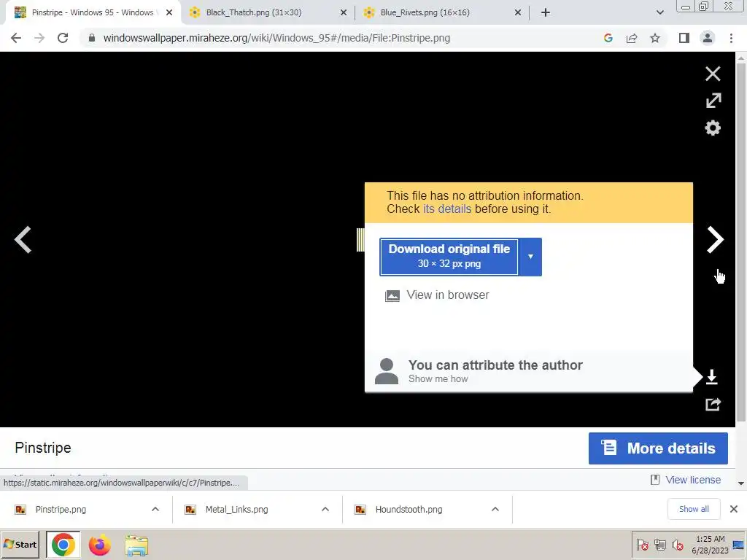The image size is (747, 560).
Task: Click the browser forward arrow
Action: point(39,38)
